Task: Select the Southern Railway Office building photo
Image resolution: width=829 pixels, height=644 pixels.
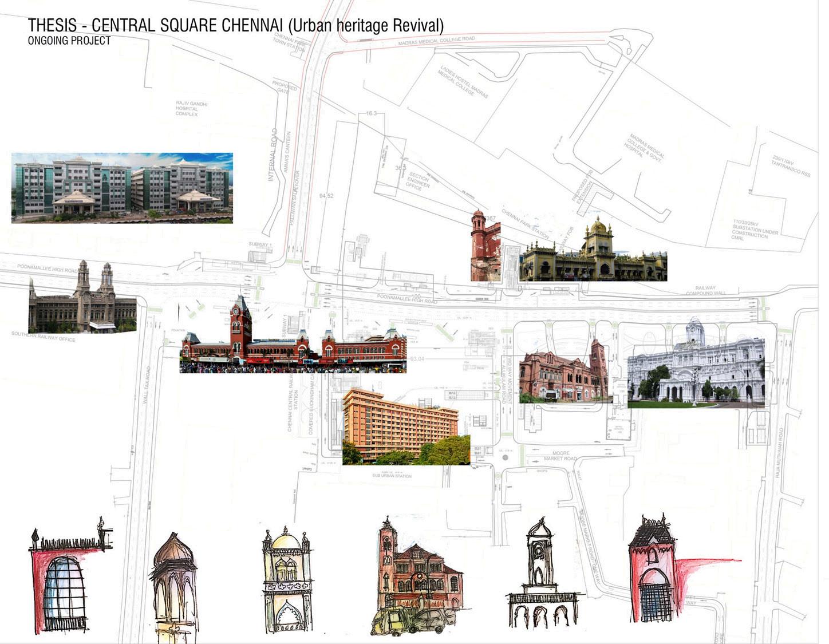Action: tap(82, 297)
